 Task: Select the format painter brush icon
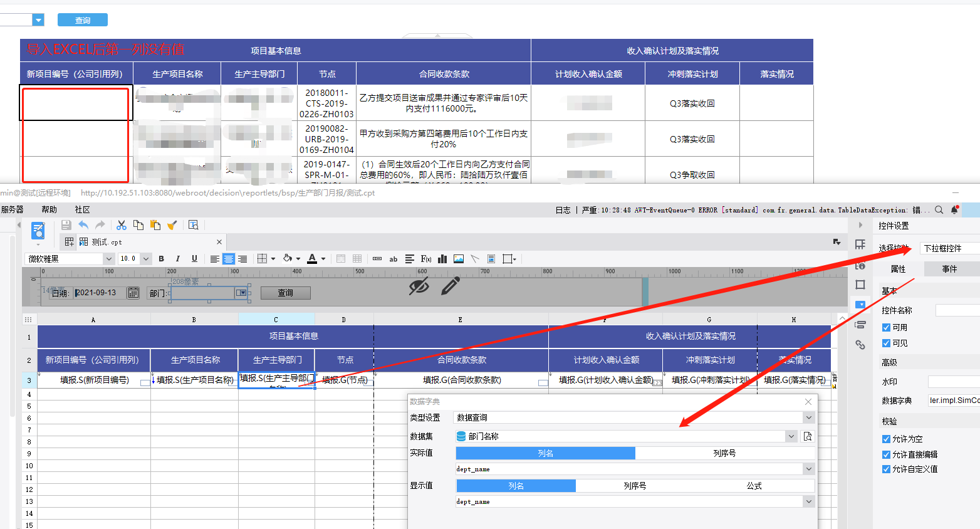point(172,225)
